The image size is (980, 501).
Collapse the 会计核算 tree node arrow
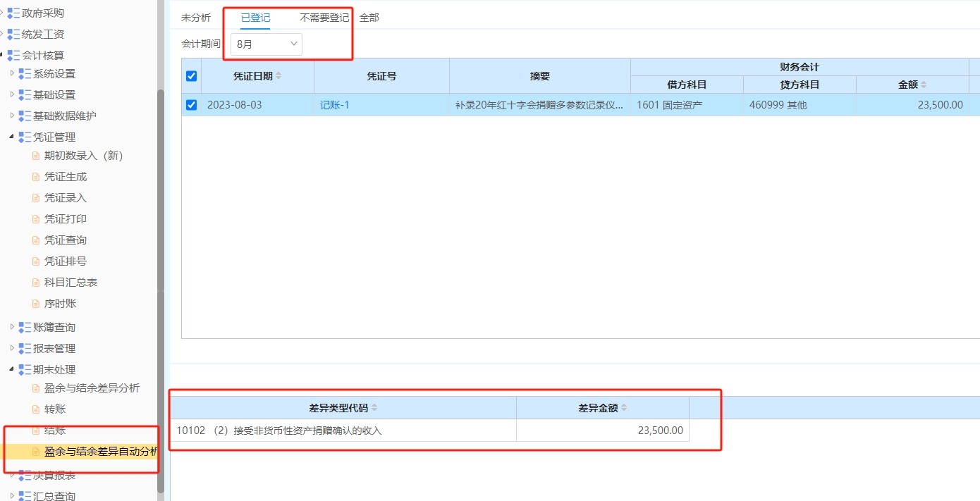(2, 56)
